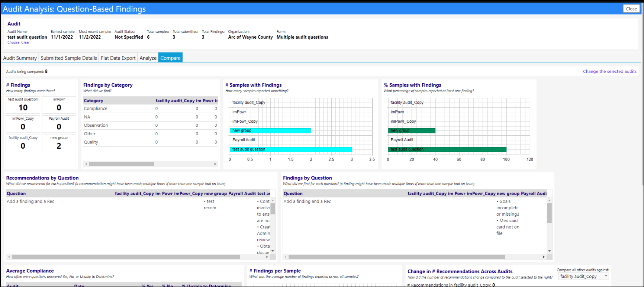Click Change the selected audits link
The image size is (644, 287).
point(610,71)
